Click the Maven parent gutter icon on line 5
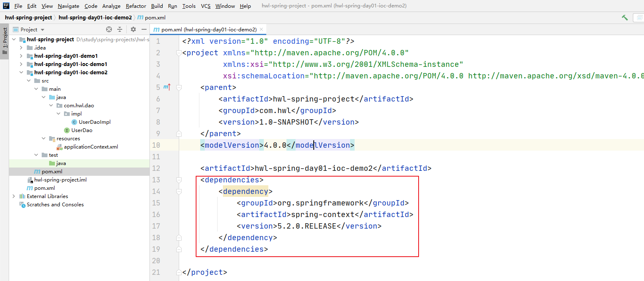This screenshot has width=644, height=281. pos(167,87)
